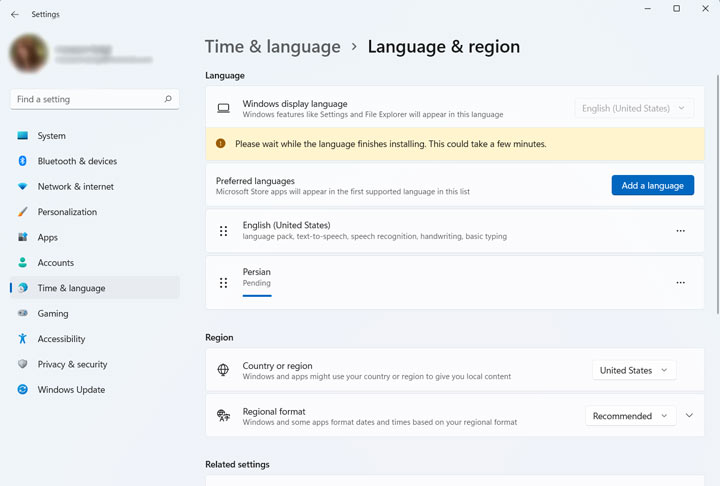Open more options for English (United States)
This screenshot has height=486, width=720.
[x=681, y=231]
